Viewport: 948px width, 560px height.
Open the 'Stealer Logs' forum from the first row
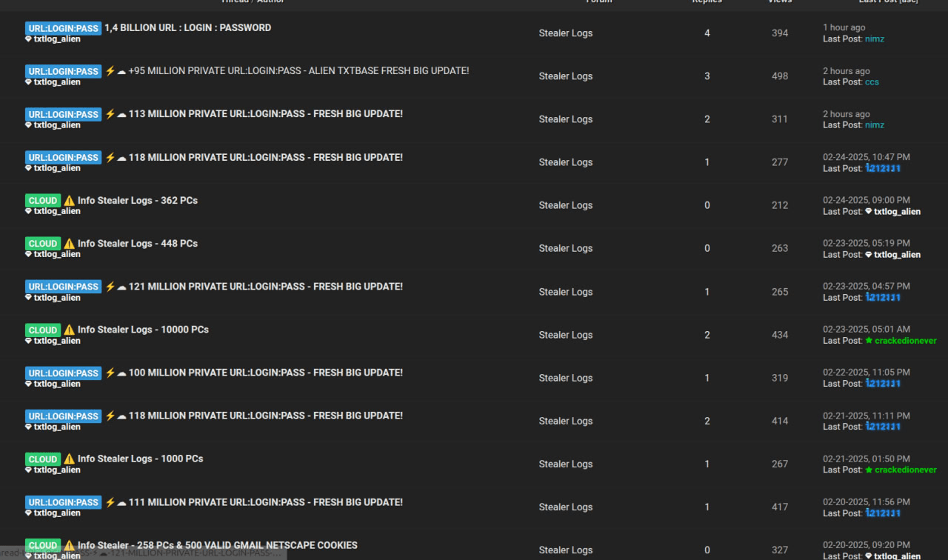coord(565,33)
